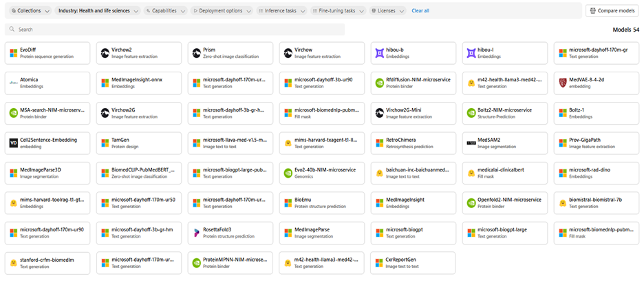Click the Boltz-1 model name

click(578, 110)
